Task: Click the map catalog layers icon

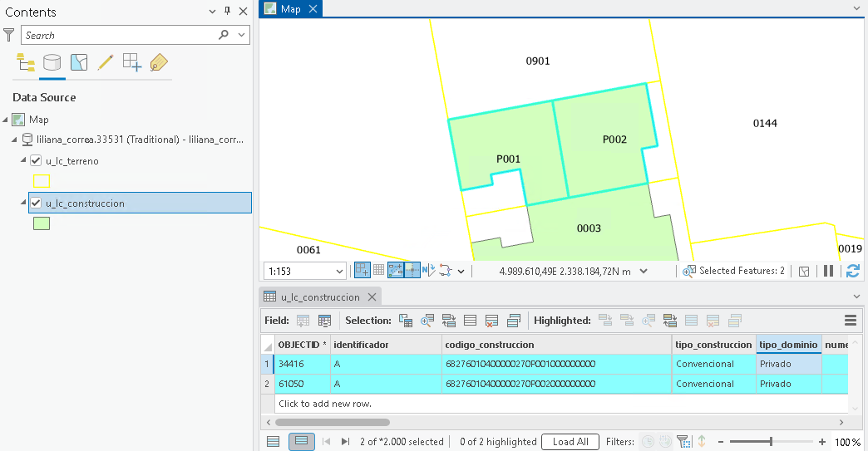Action: [x=804, y=271]
